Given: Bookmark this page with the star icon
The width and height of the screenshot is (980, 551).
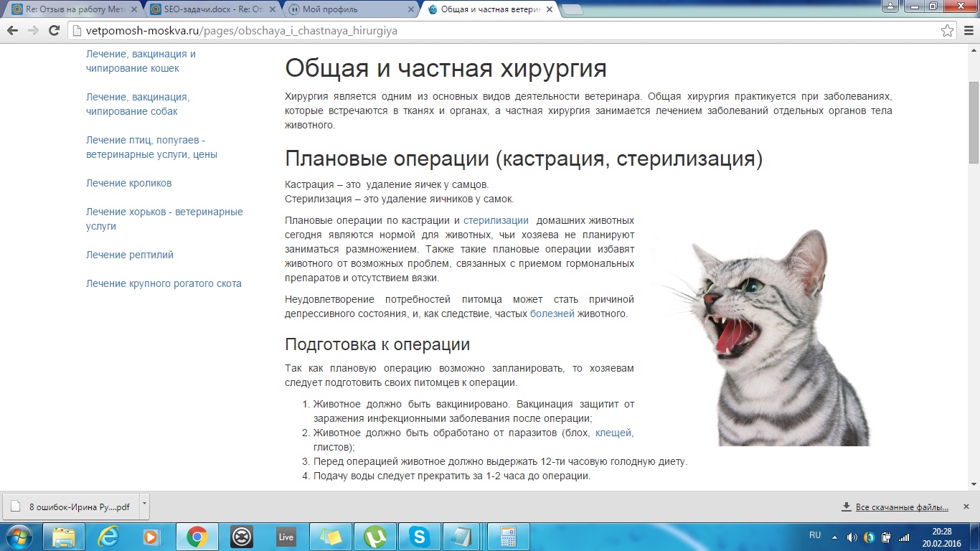Looking at the screenshot, I should coord(948,31).
